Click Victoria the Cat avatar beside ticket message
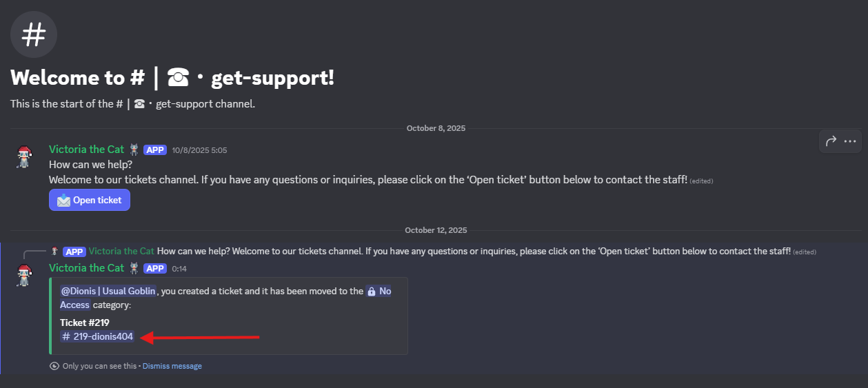This screenshot has width=868, height=388. (x=25, y=274)
